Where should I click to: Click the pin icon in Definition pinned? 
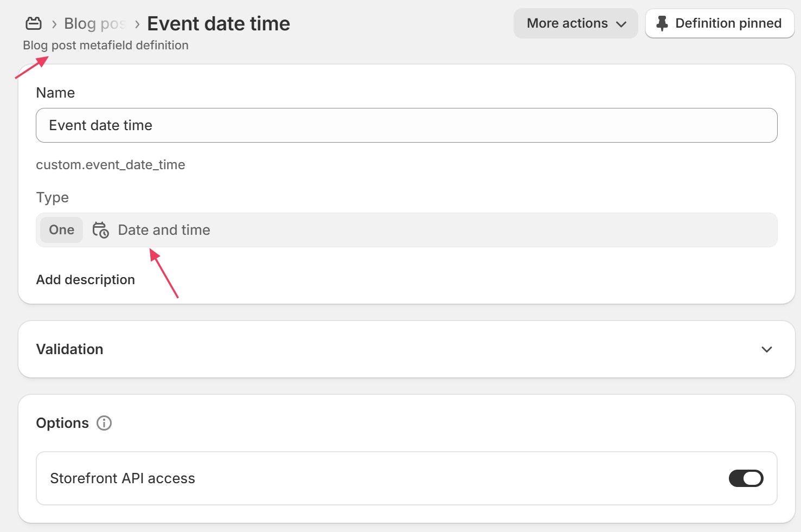click(662, 23)
